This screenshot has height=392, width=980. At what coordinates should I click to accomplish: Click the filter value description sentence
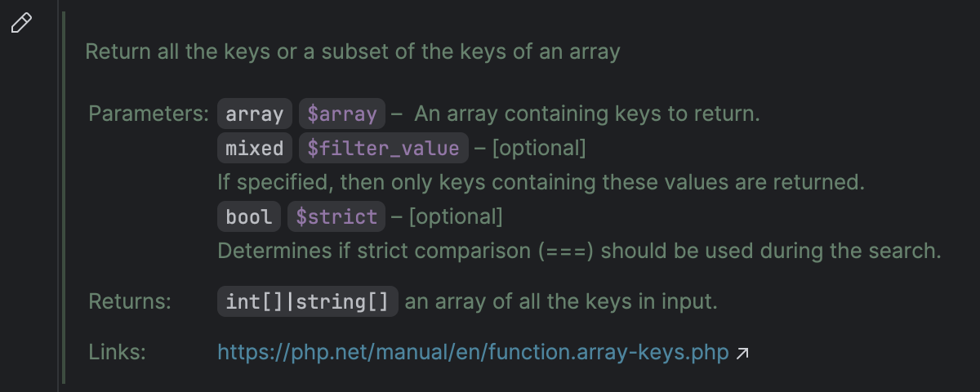541,182
